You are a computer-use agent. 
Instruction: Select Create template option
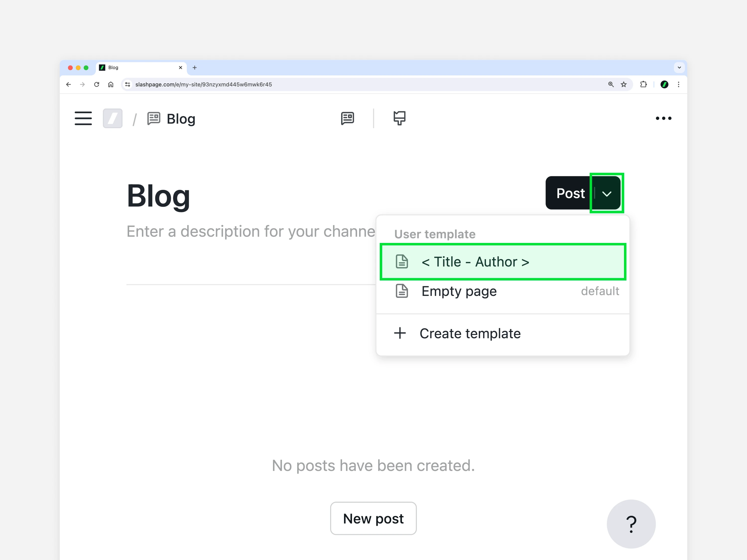click(x=503, y=334)
